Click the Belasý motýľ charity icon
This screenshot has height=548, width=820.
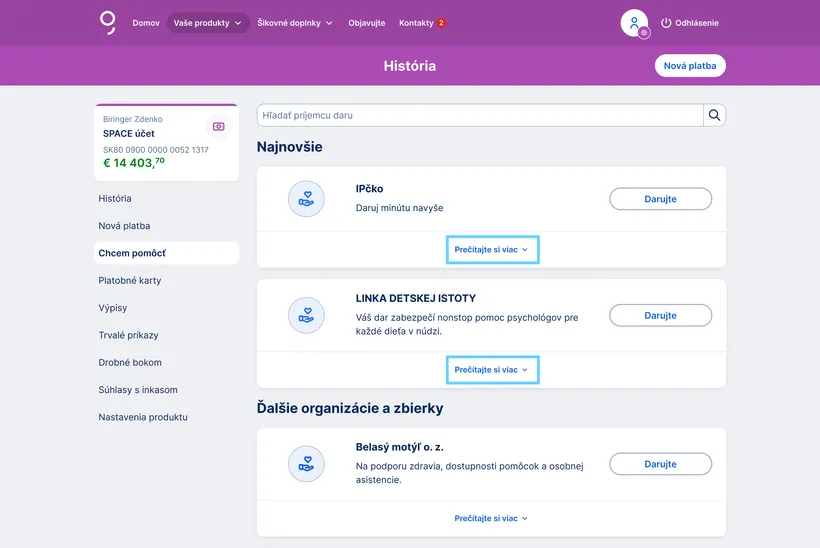(306, 464)
